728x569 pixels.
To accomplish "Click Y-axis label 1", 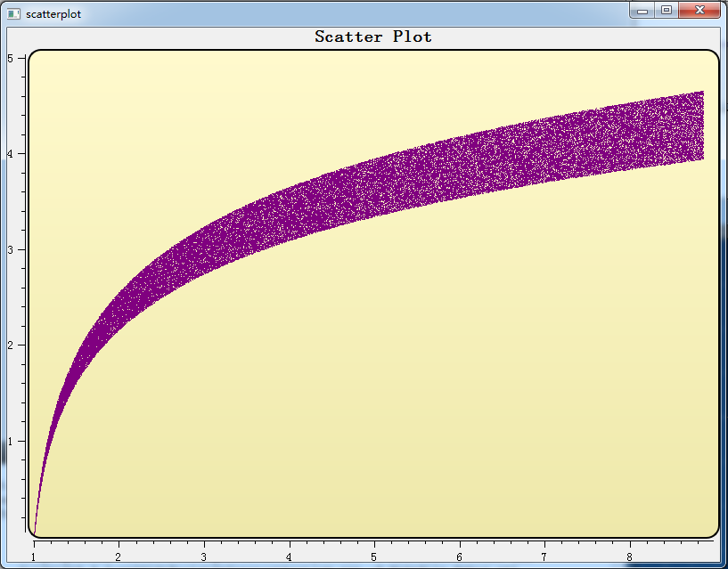I will click(10, 442).
